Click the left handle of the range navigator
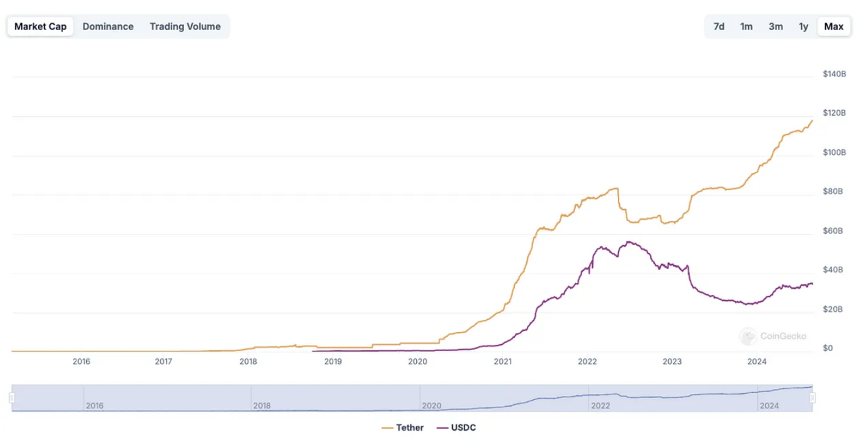 pyautogui.click(x=12, y=398)
